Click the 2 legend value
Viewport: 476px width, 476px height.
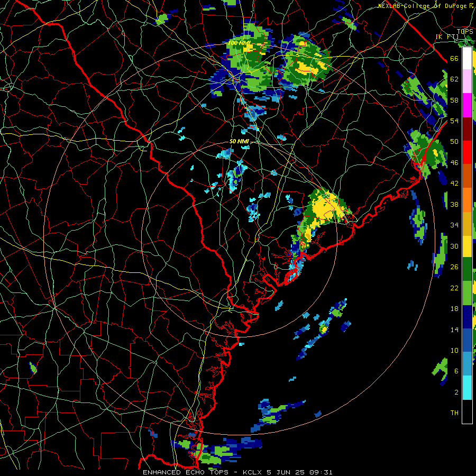pos(456,392)
